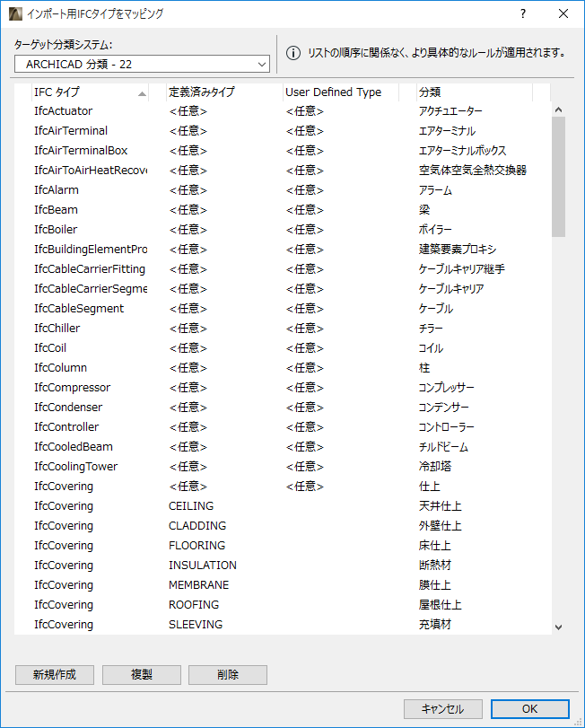The height and width of the screenshot is (728, 585).
Task: Select the IfcCondenser row
Action: [x=283, y=408]
